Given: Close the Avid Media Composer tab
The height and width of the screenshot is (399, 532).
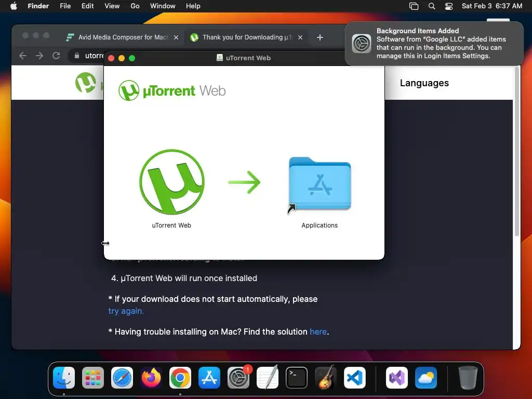Looking at the screenshot, I should click(x=176, y=37).
